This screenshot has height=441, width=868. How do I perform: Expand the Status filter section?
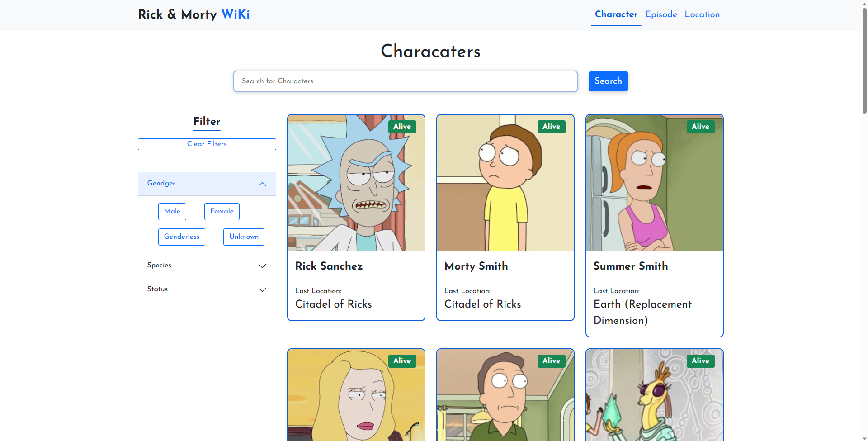(x=207, y=289)
